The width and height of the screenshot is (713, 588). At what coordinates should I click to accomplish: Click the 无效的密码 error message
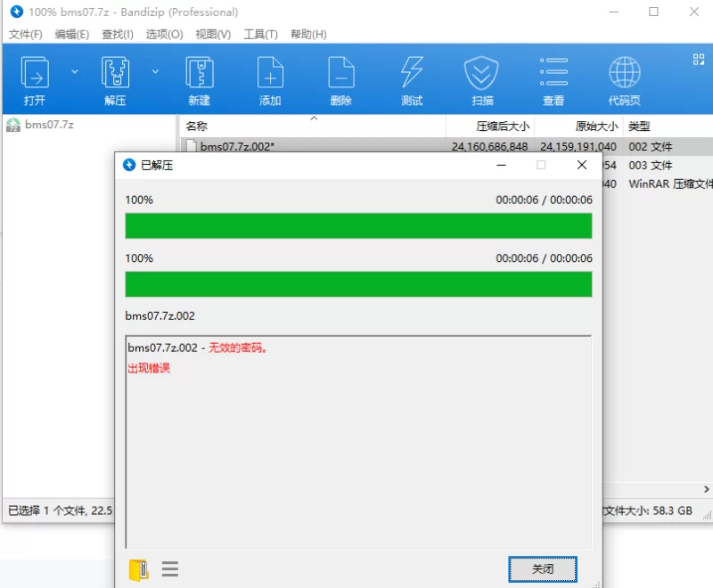coord(237,348)
